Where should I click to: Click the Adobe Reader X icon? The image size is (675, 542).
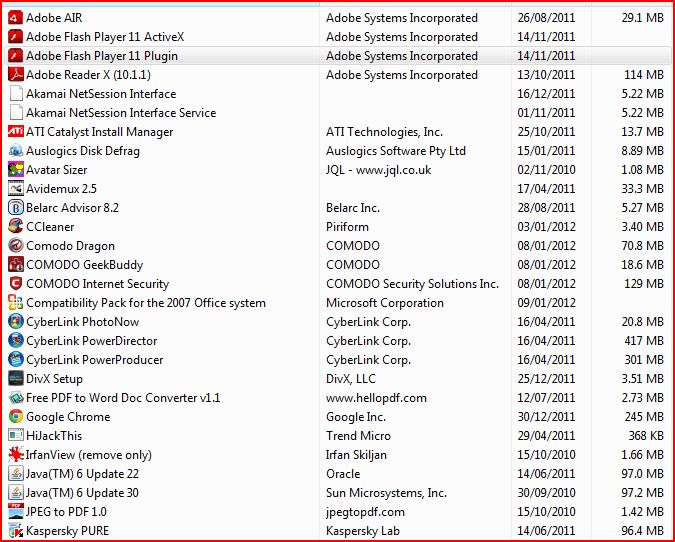16,75
